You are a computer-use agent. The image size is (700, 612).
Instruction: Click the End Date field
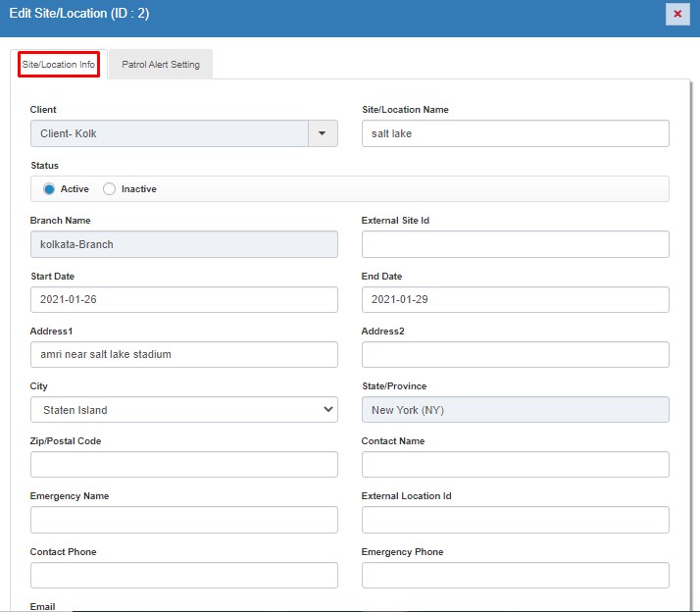click(x=515, y=299)
